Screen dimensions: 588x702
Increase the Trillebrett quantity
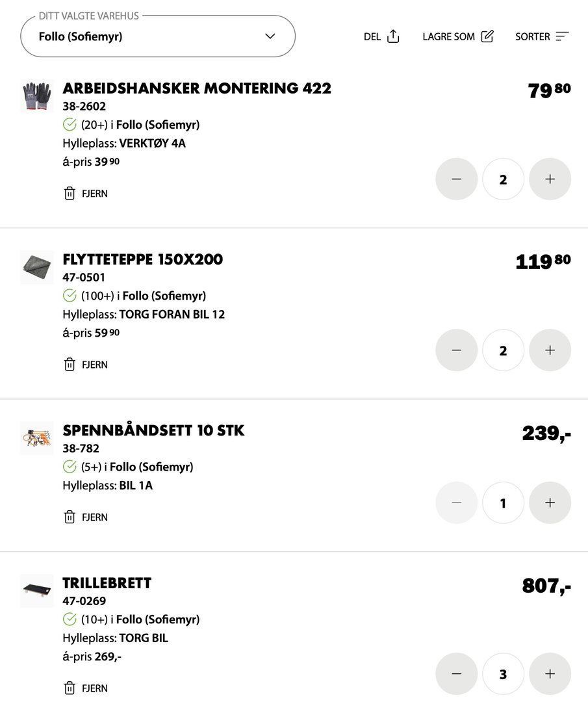[550, 674]
